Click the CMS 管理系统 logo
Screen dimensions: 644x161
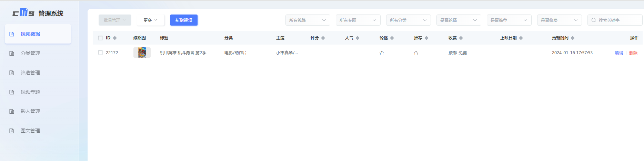(x=38, y=13)
